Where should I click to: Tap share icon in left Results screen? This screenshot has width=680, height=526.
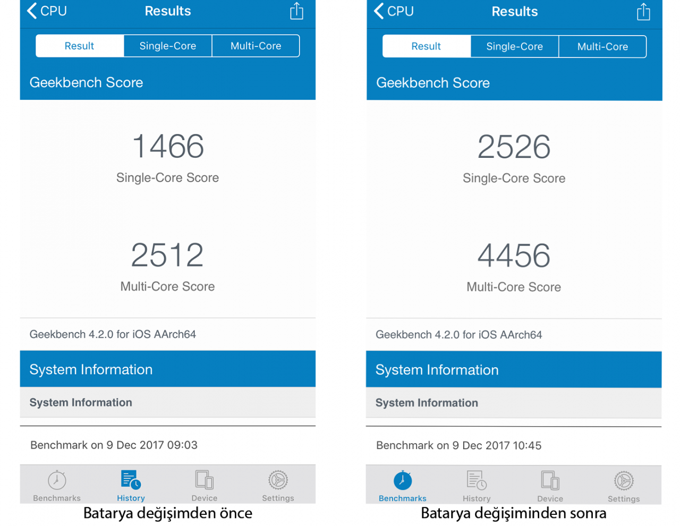[x=296, y=11]
